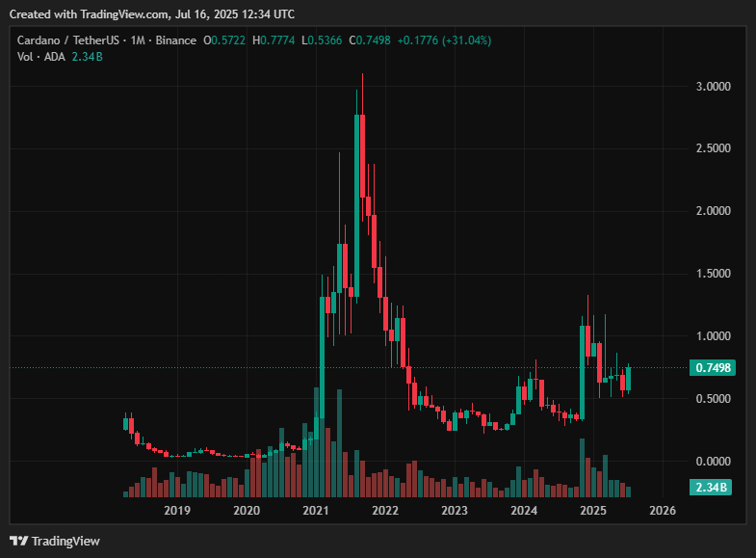The image size is (756, 558).
Task: Click the 1.0000 price axis label
Action: click(x=713, y=336)
